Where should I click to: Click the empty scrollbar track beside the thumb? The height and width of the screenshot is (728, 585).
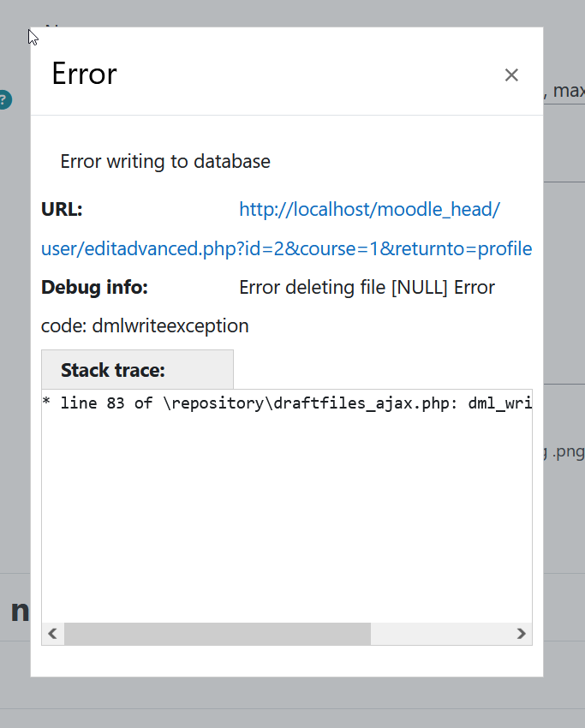440,634
